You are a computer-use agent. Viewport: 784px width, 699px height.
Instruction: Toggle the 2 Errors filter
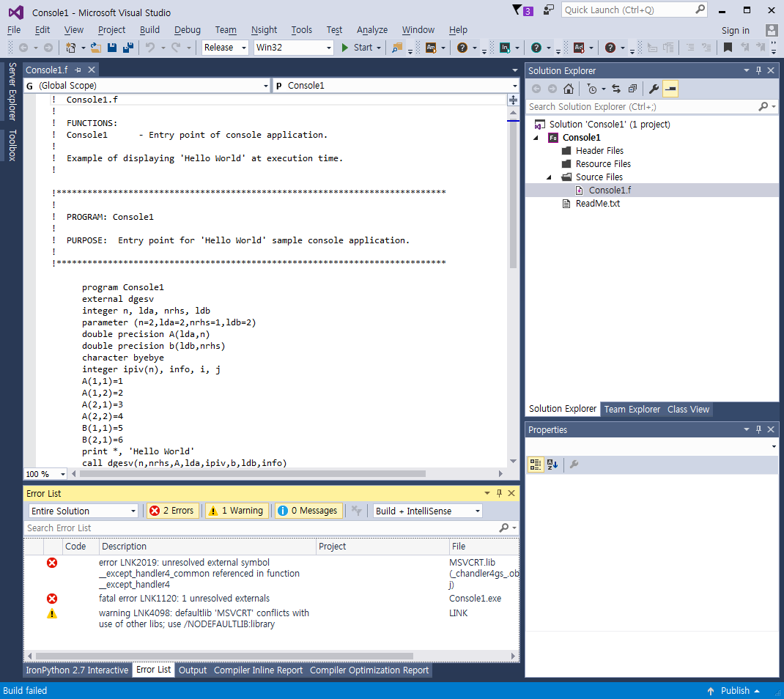172,510
